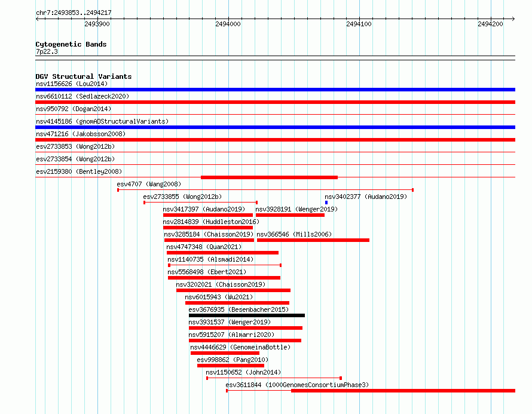
Task: Click black esv3676935 variant bar
Action: 247,315
